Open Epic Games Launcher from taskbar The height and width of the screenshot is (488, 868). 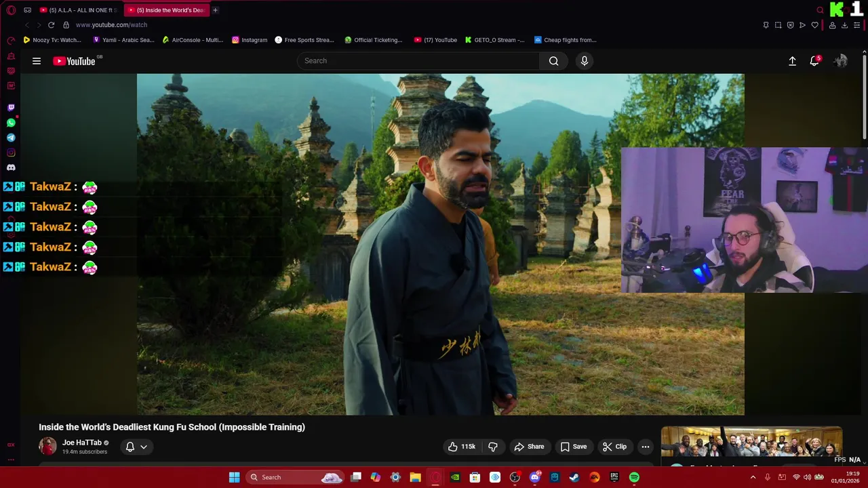(x=614, y=477)
